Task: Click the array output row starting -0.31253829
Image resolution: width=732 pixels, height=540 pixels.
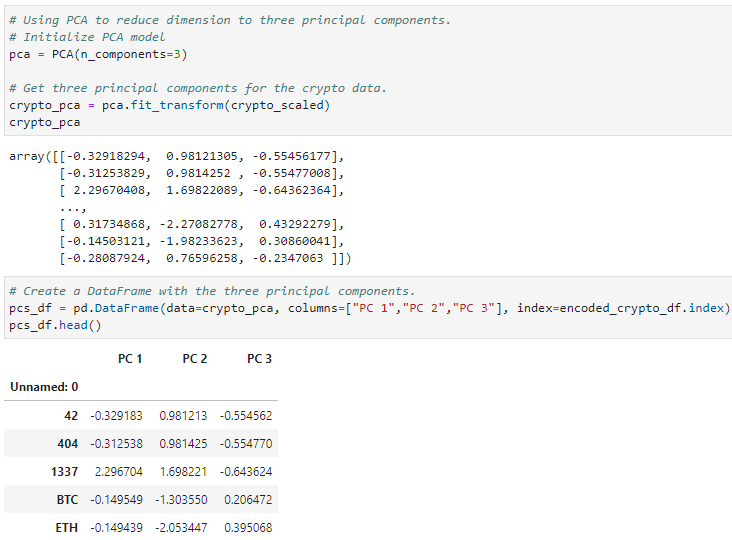Action: point(202,173)
